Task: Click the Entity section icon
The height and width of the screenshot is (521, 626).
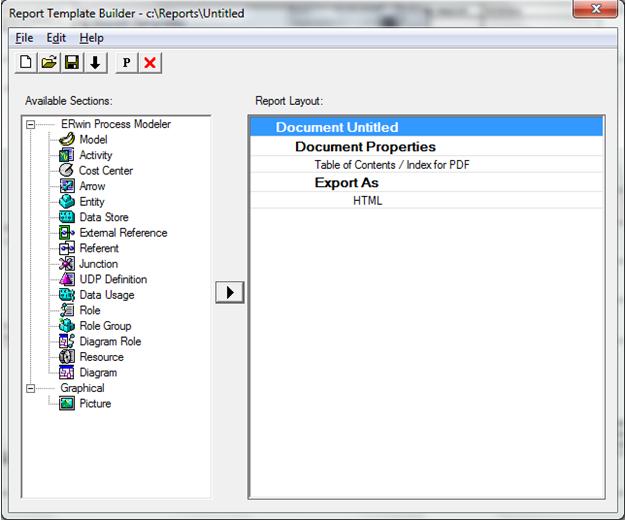Action: point(67,202)
